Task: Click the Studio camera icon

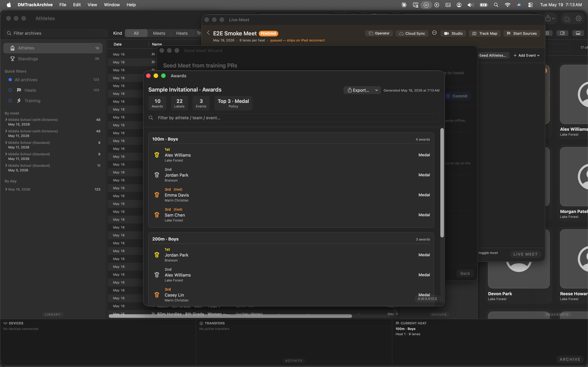Action: click(446, 33)
